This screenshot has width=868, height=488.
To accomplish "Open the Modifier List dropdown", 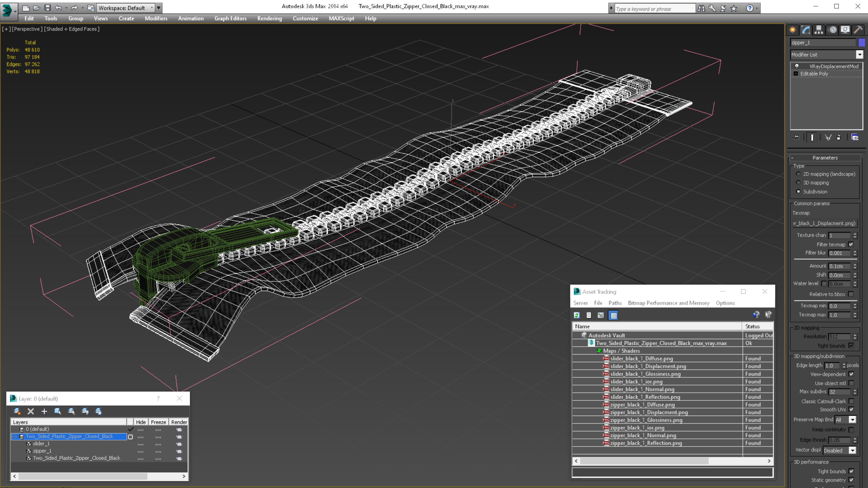I will tap(859, 55).
